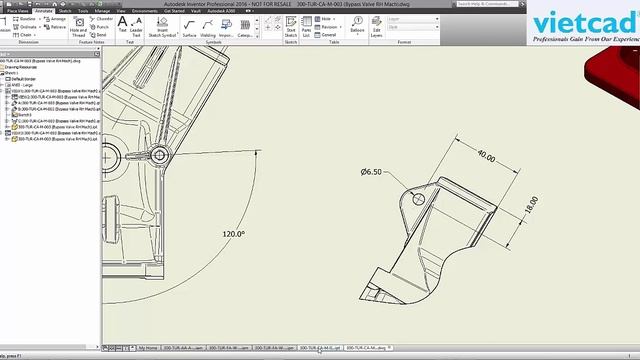The height and width of the screenshot is (360, 640).
Task: Expand Balloon dropdown arrow
Action: tap(357, 35)
